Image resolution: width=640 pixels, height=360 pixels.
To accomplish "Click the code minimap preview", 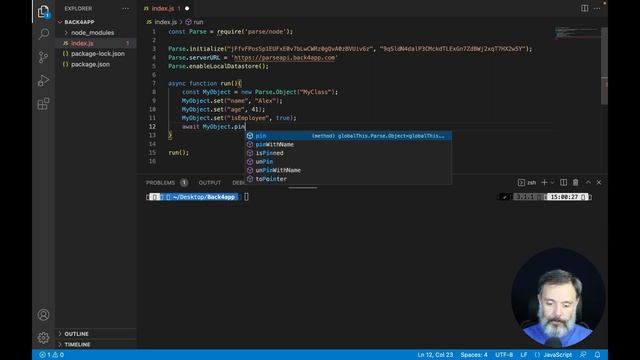I will (x=578, y=33).
